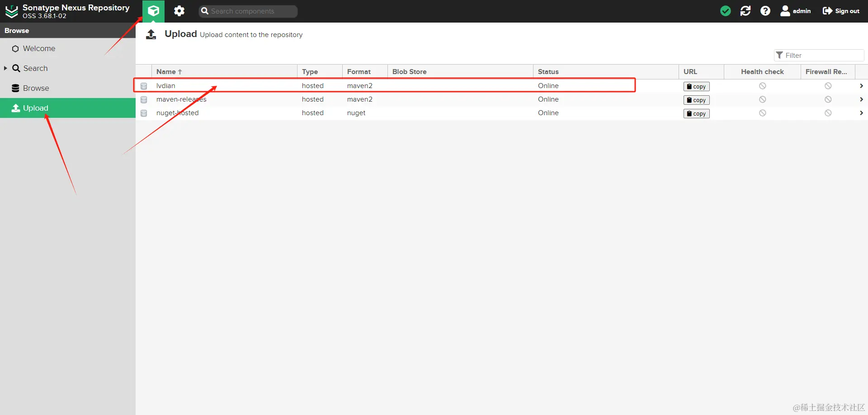Copy the nuget-hosted repository URL
Image resolution: width=868 pixels, height=415 pixels.
coord(696,113)
